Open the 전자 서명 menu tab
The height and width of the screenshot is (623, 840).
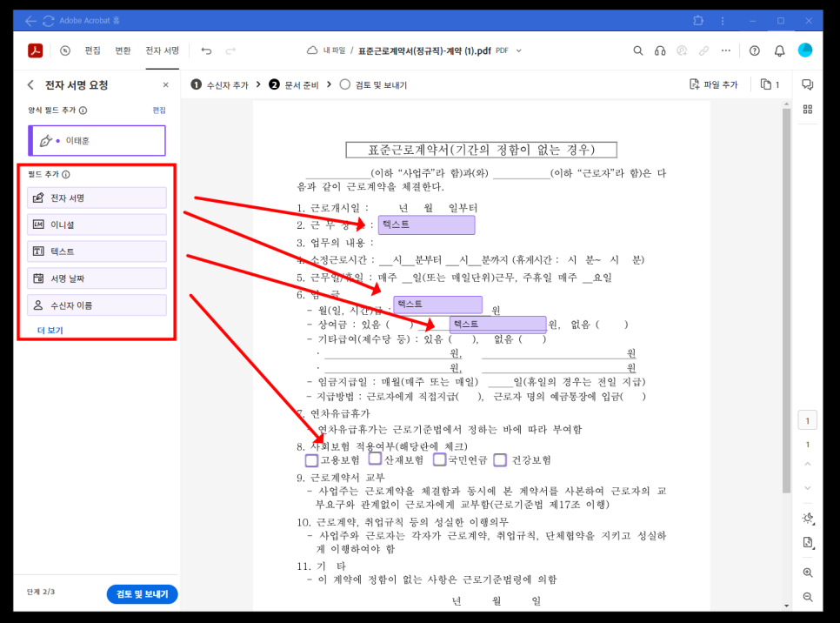point(163,50)
